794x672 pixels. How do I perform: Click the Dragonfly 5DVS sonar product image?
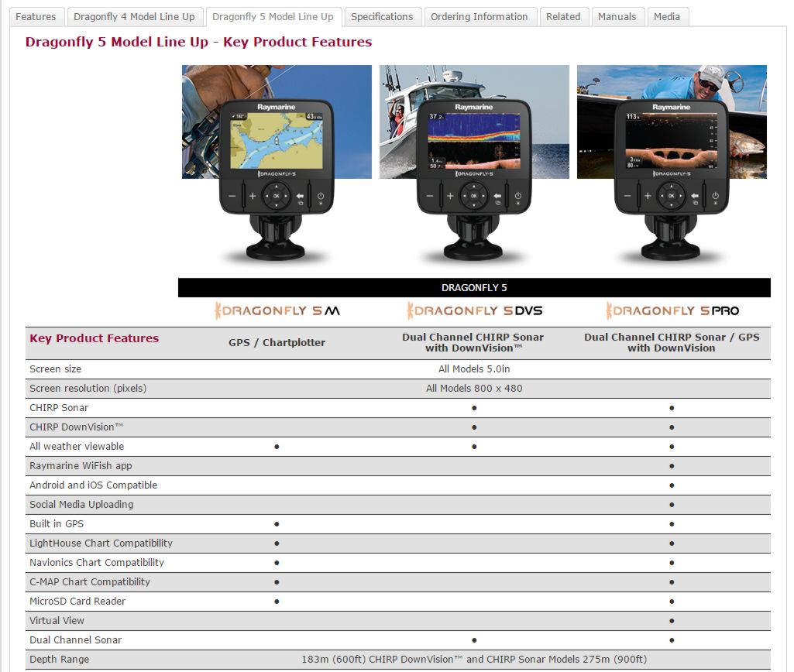point(475,164)
